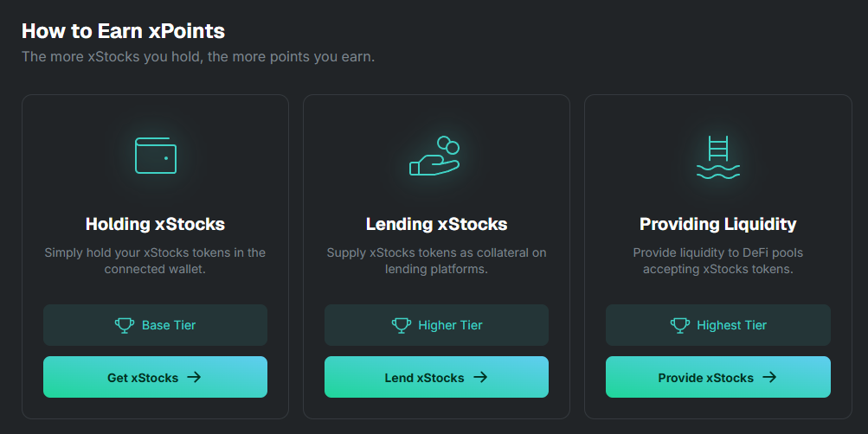The height and width of the screenshot is (434, 868).
Task: Click the hand with coins lending icon
Action: [x=435, y=156]
